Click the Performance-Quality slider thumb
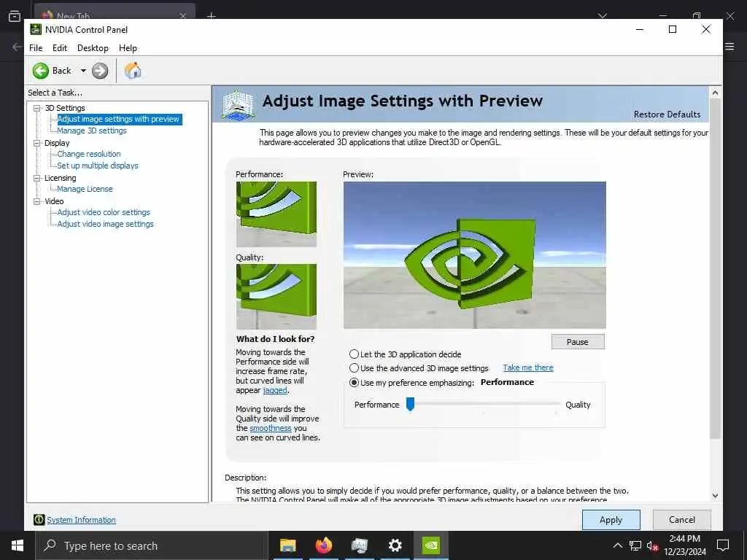This screenshot has height=560, width=747. click(x=410, y=404)
